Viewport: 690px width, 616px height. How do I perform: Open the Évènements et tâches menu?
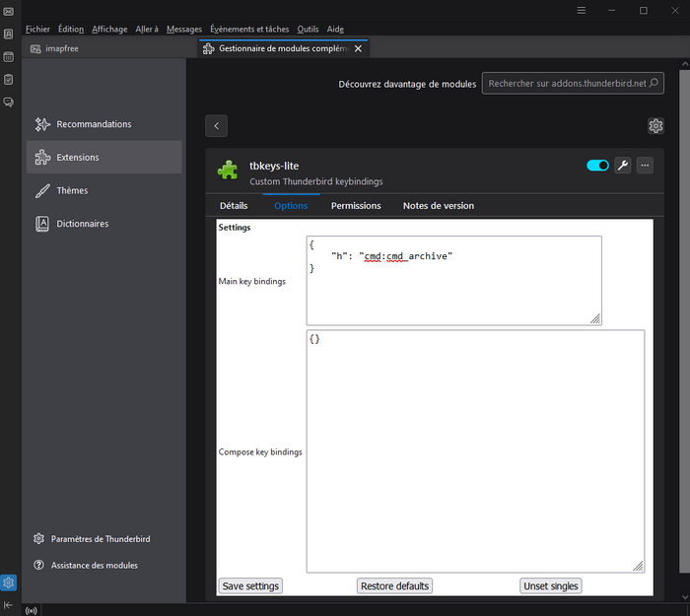click(249, 29)
